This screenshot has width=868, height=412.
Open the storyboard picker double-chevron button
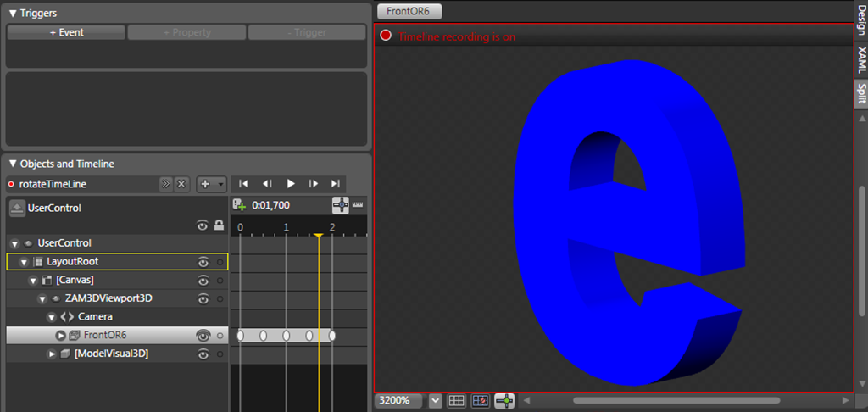pos(165,185)
